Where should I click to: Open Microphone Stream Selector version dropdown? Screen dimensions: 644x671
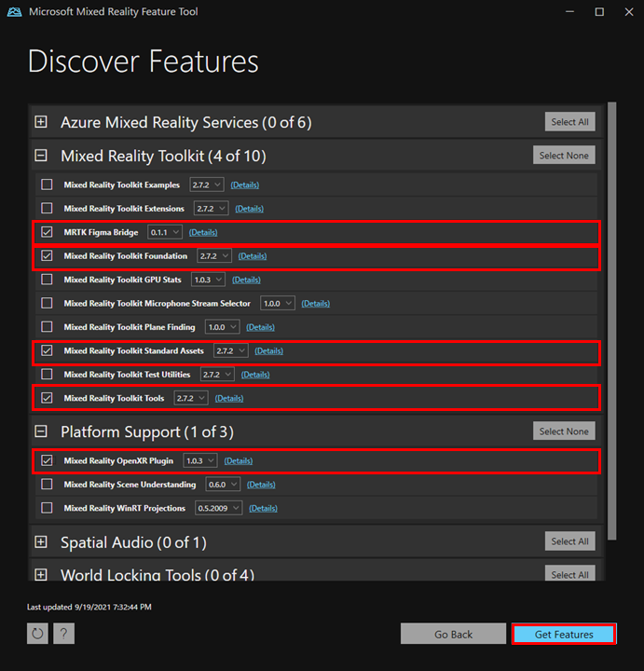click(278, 304)
